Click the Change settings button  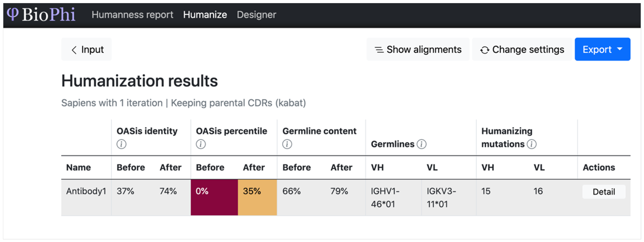coord(522,49)
